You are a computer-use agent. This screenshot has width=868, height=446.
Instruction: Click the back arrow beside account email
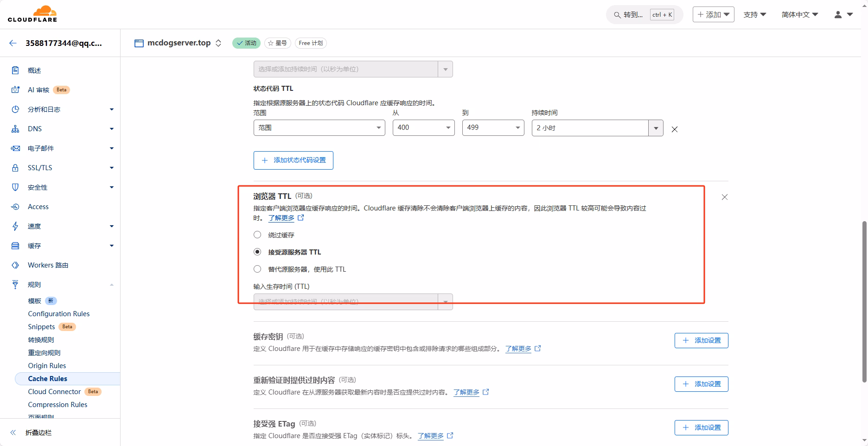tap(13, 43)
